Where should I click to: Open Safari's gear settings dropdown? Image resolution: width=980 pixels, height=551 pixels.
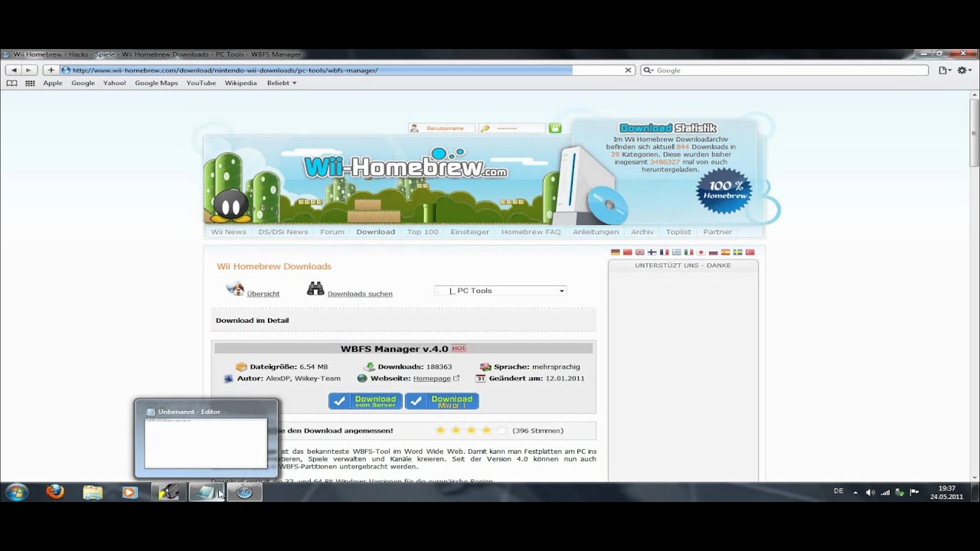tap(965, 70)
